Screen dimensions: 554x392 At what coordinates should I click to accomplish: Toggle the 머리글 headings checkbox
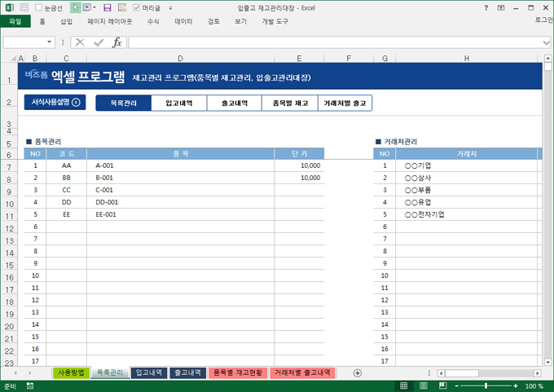click(x=136, y=7)
